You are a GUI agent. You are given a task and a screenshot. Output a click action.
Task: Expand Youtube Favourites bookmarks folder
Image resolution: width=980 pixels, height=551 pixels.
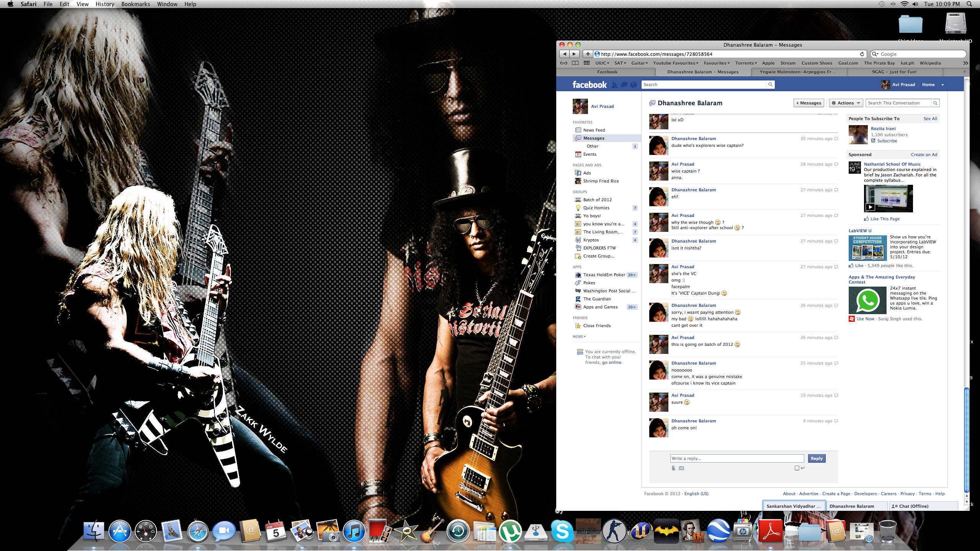point(676,63)
